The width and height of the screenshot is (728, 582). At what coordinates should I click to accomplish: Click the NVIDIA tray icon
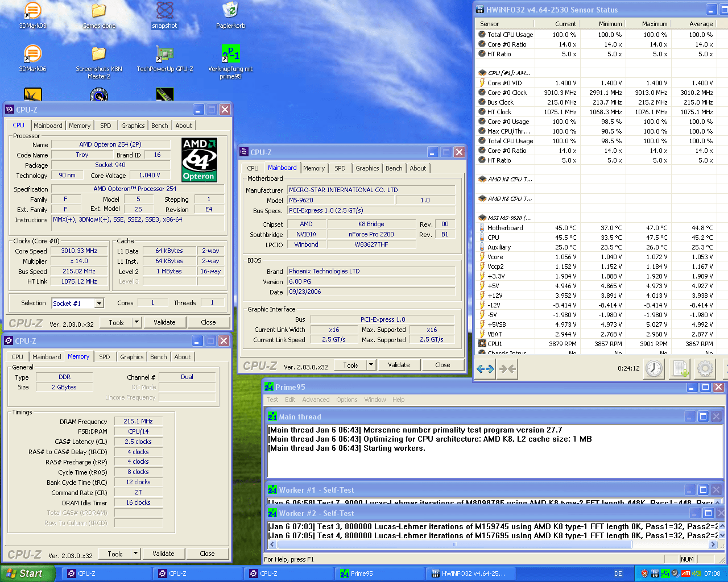tap(696, 573)
